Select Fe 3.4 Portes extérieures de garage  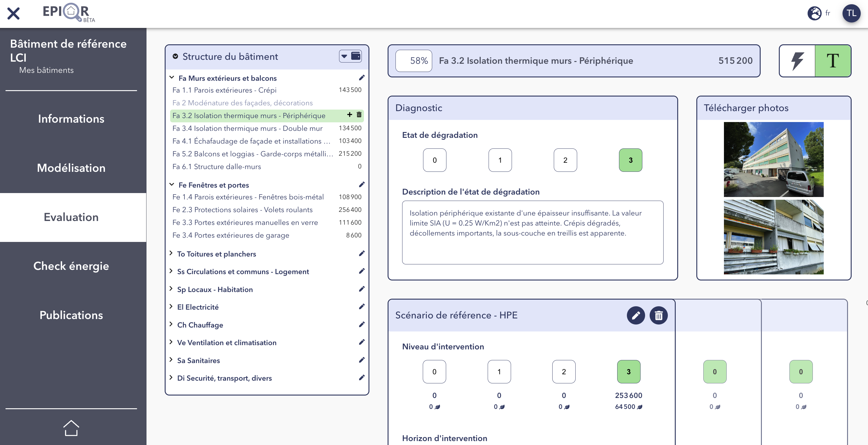[x=267, y=235]
